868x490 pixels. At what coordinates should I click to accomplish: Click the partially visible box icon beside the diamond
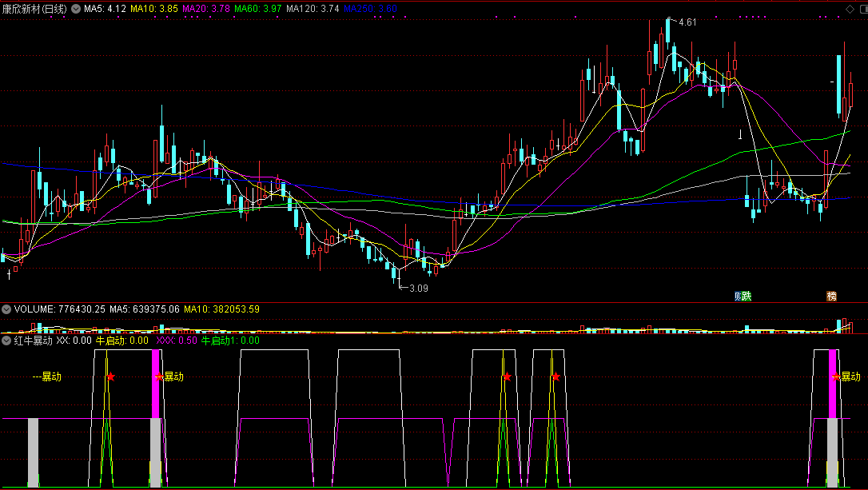click(863, 9)
